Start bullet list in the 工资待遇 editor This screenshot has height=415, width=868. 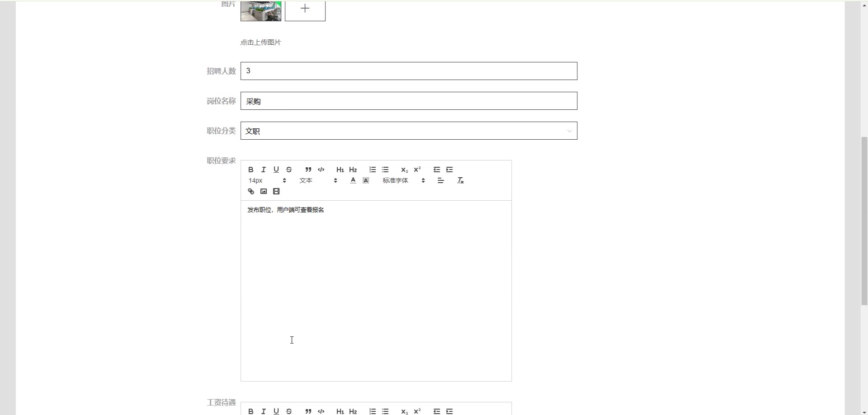pyautogui.click(x=385, y=411)
